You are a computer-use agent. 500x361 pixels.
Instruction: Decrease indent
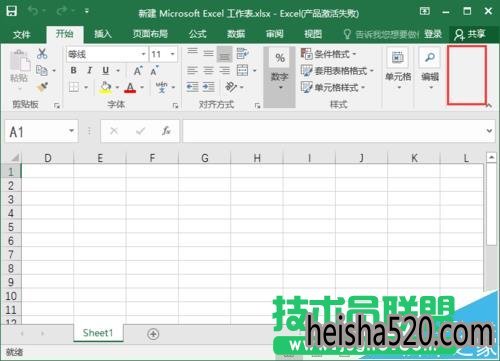pyautogui.click(x=192, y=87)
